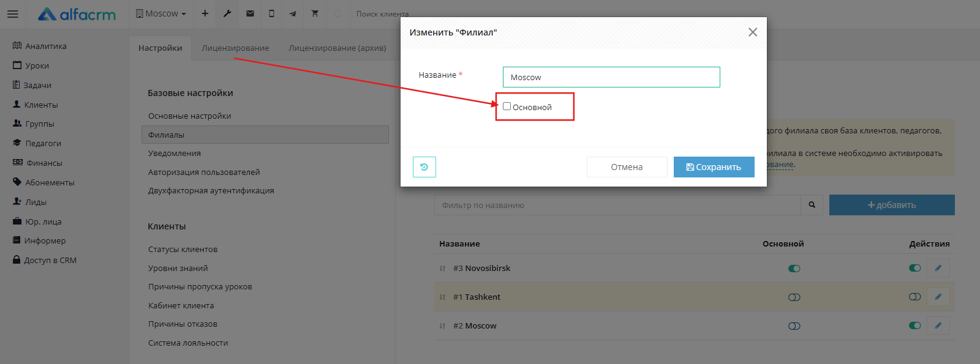Click the shopping cart icon

(315, 13)
